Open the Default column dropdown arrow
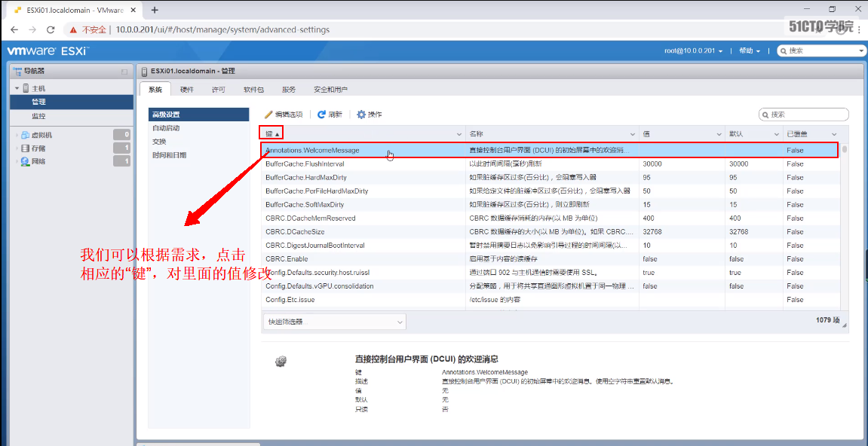Image resolution: width=868 pixels, height=446 pixels. pos(777,134)
